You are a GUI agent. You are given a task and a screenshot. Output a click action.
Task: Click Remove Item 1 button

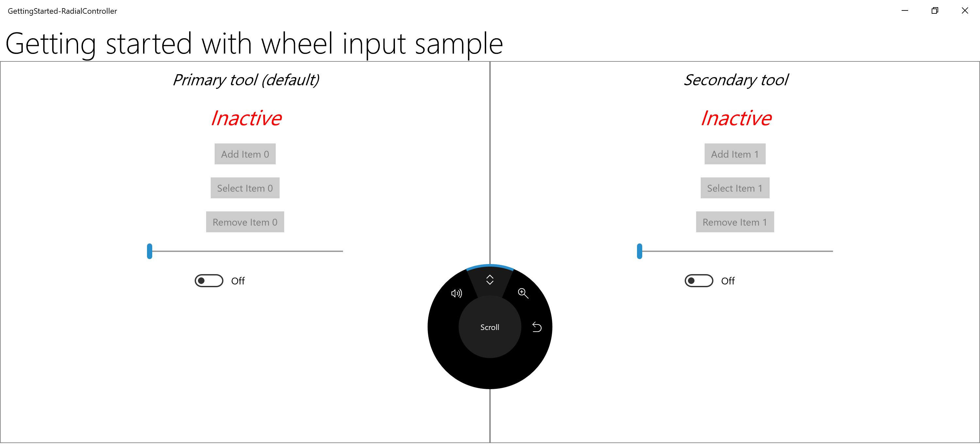pos(734,222)
